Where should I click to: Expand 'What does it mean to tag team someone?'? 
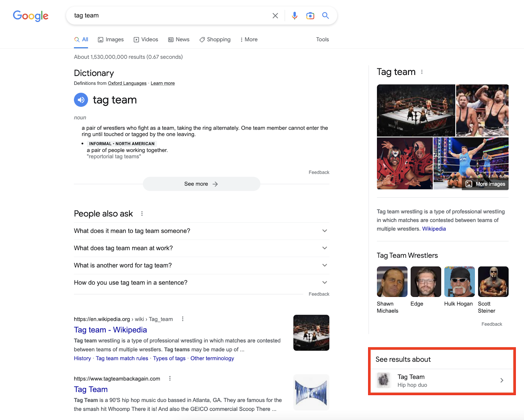pyautogui.click(x=202, y=231)
